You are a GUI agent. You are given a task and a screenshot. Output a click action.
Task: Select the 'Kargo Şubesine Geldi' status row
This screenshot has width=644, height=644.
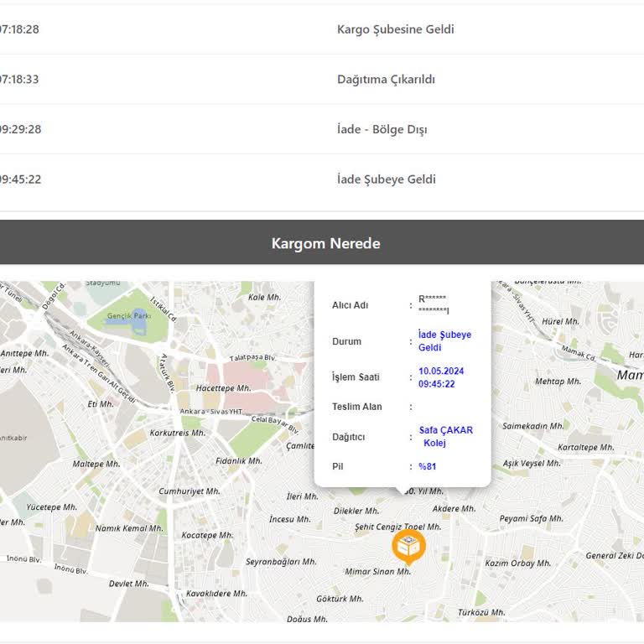point(395,29)
